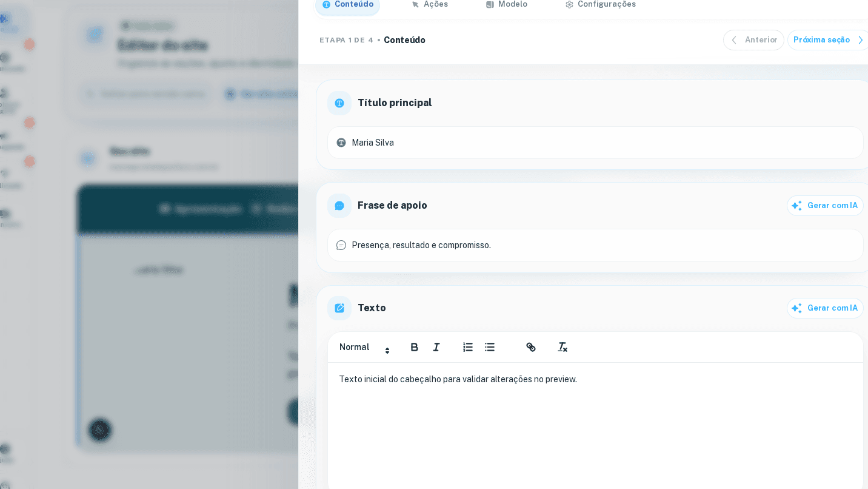Click the Configurações gear icon

tap(569, 5)
